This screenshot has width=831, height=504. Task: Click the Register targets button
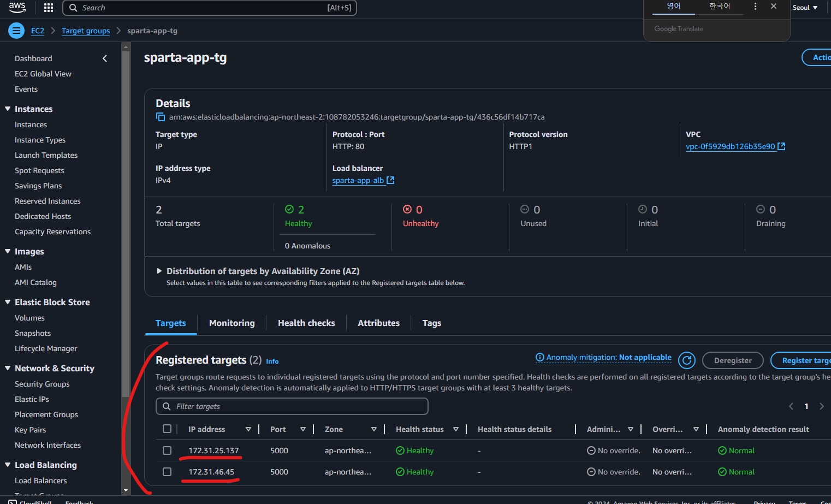coord(801,360)
